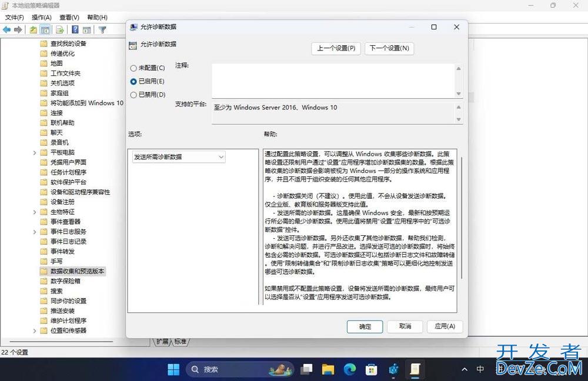Click folder icon for 家庭组

[x=44, y=93]
